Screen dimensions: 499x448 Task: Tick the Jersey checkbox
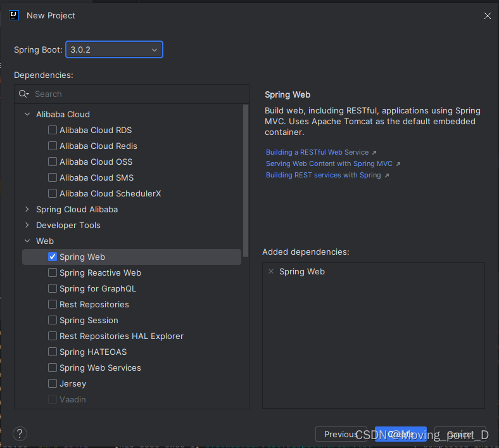point(53,383)
